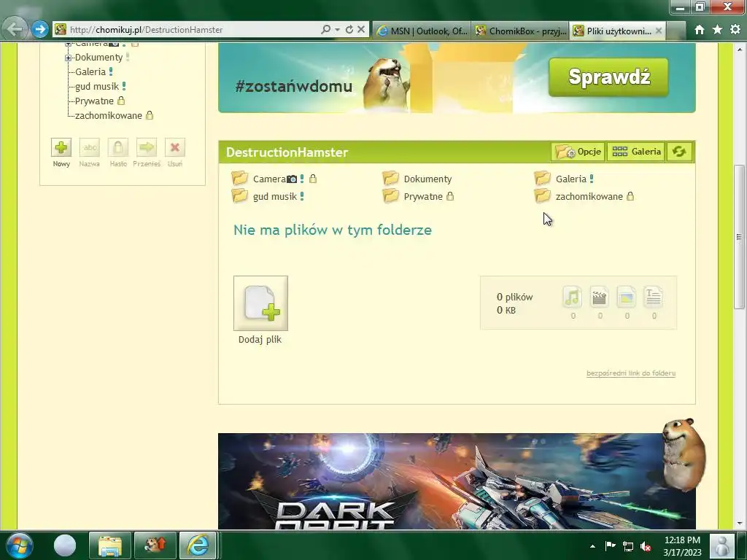
Task: Click the Usuń red X icon
Action: click(175, 147)
